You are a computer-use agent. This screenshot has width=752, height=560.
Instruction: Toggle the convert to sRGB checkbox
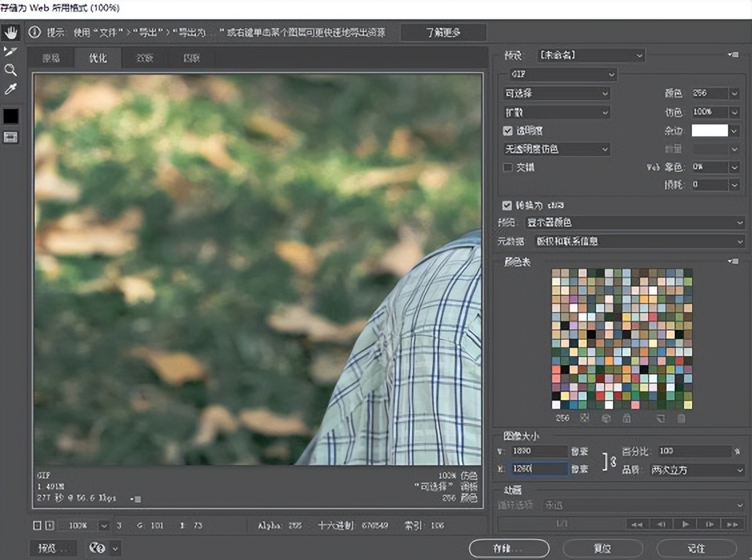click(508, 205)
